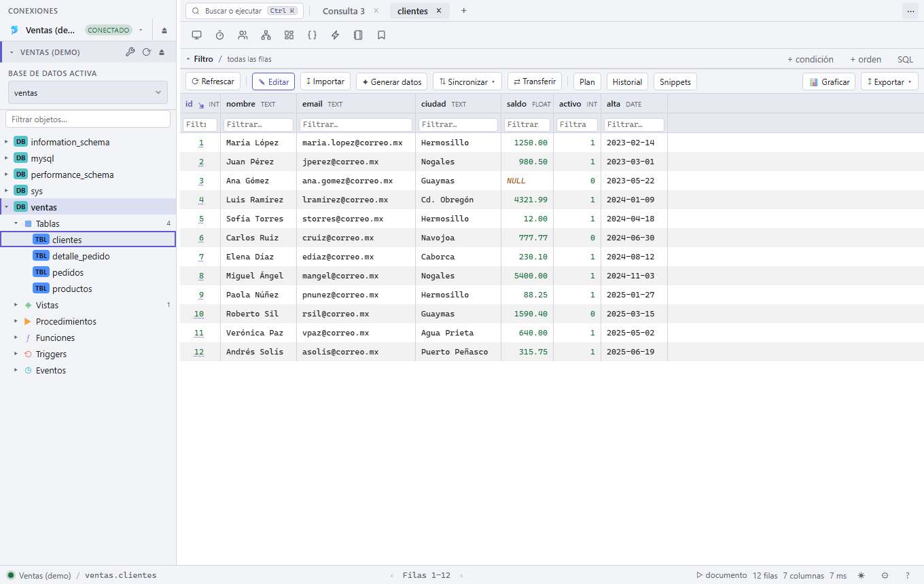The height and width of the screenshot is (584, 924).
Task: Open the notebook icon in top toolbar
Action: pyautogui.click(x=359, y=35)
